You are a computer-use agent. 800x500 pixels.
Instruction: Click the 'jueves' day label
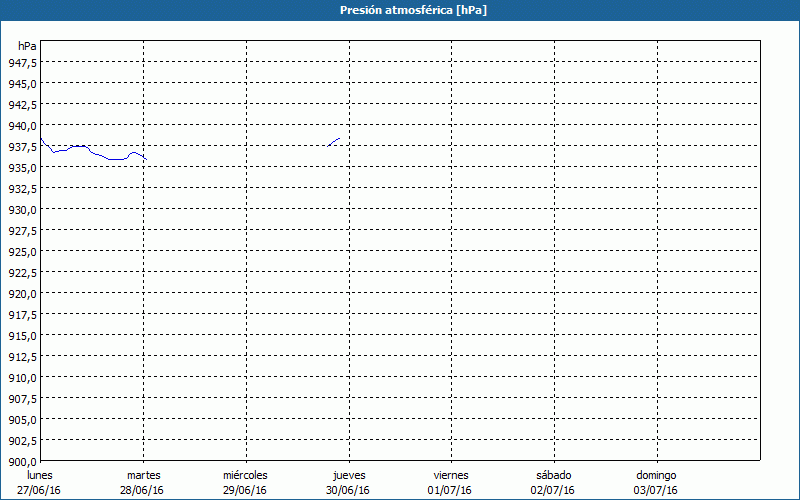[x=349, y=476]
